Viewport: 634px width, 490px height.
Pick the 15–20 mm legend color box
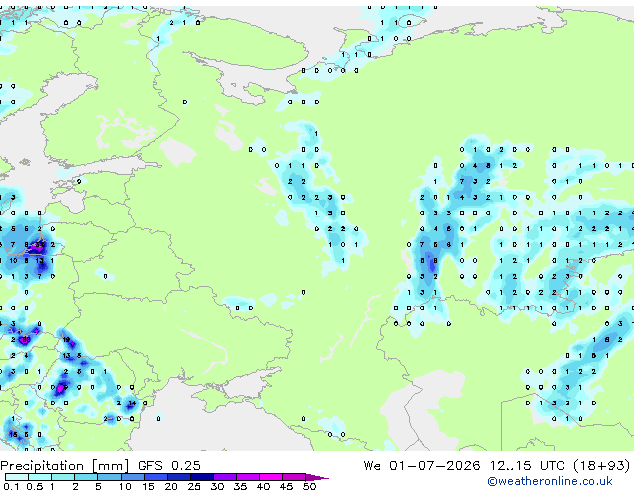click(x=156, y=477)
